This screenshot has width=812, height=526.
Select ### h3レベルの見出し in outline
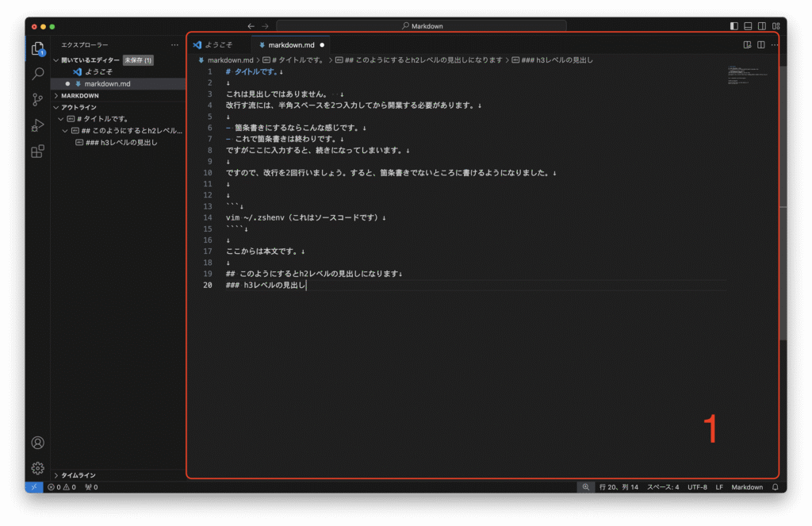[121, 143]
